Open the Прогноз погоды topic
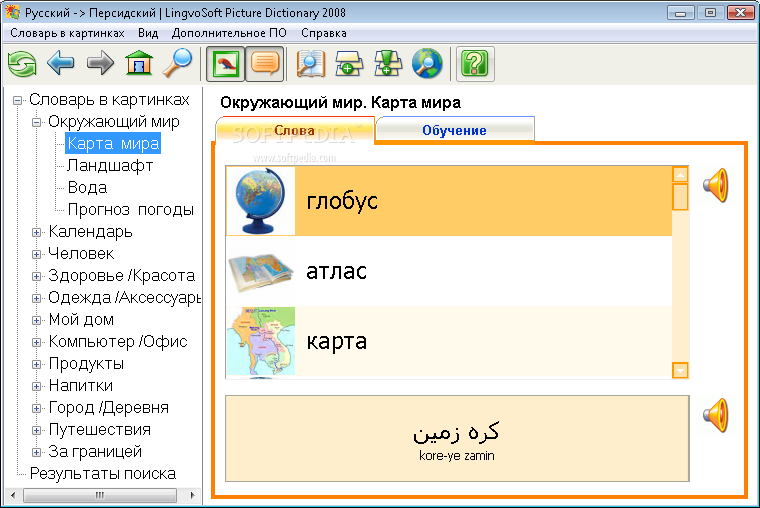The width and height of the screenshot is (760, 508). (130, 209)
